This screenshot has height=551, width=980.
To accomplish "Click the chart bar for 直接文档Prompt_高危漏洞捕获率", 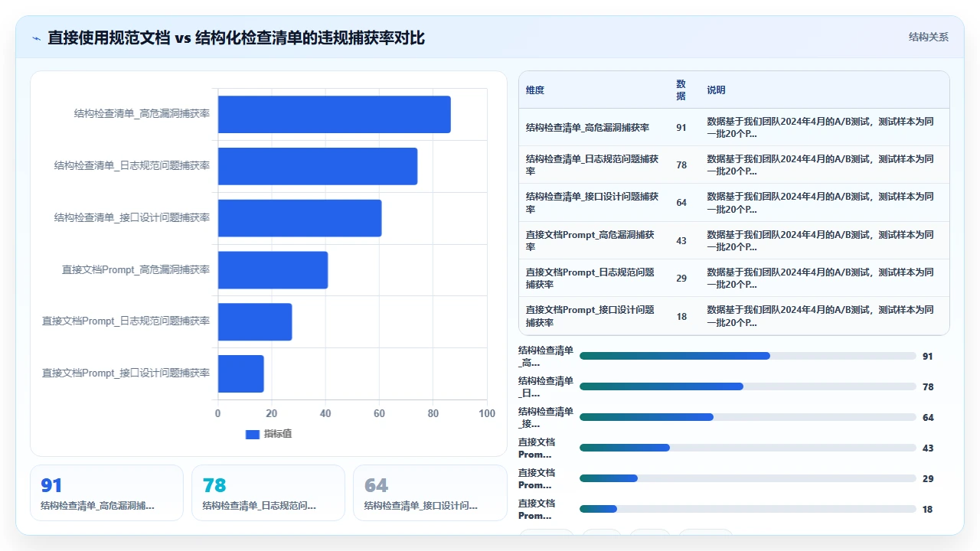I will coord(273,270).
